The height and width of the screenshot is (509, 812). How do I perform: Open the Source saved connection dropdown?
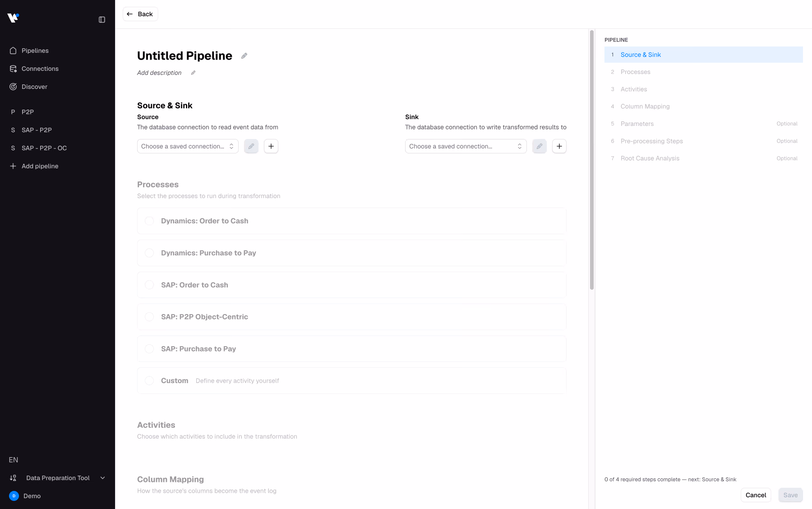coord(188,146)
